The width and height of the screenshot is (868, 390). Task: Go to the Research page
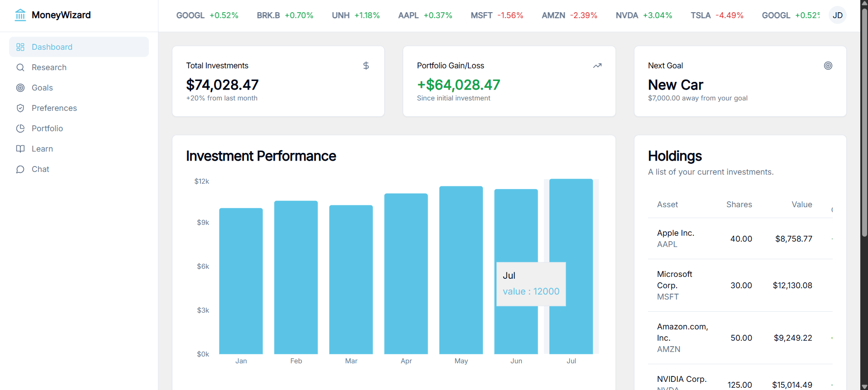79,67
